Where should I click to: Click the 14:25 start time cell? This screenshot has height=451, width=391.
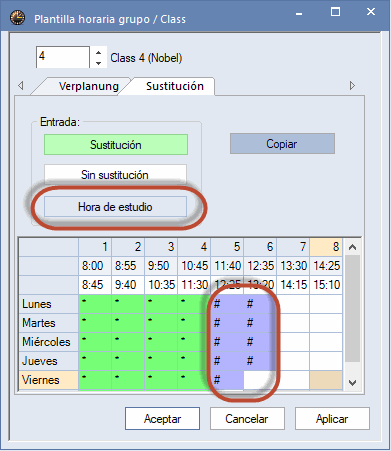click(326, 266)
